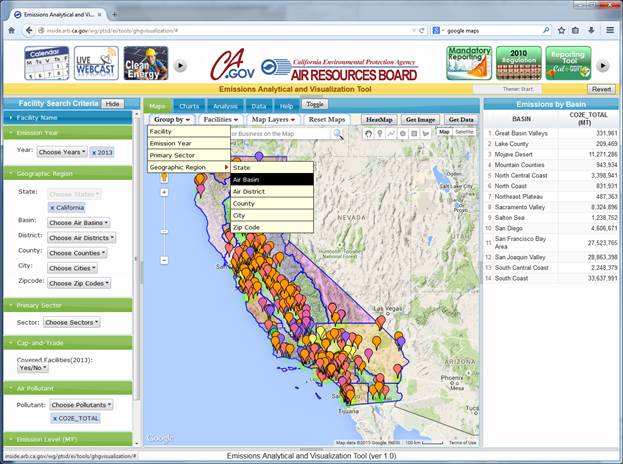Open the Choose Years dropdown

62,152
